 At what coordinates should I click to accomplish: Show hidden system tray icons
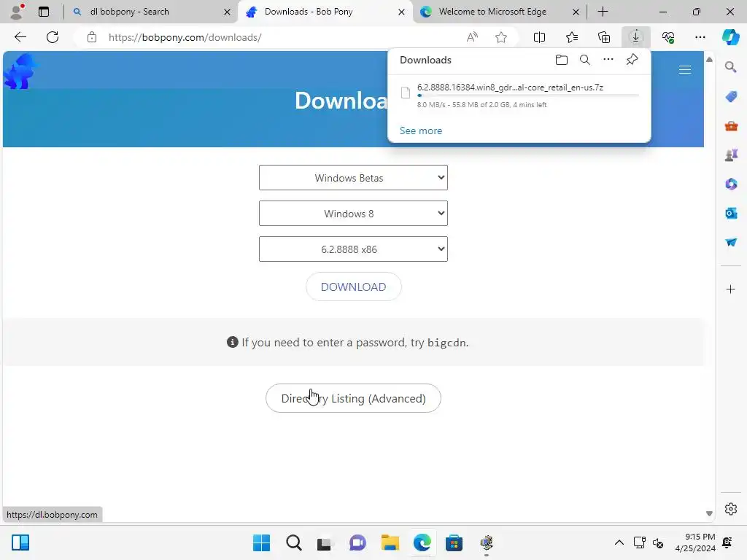[x=619, y=542]
